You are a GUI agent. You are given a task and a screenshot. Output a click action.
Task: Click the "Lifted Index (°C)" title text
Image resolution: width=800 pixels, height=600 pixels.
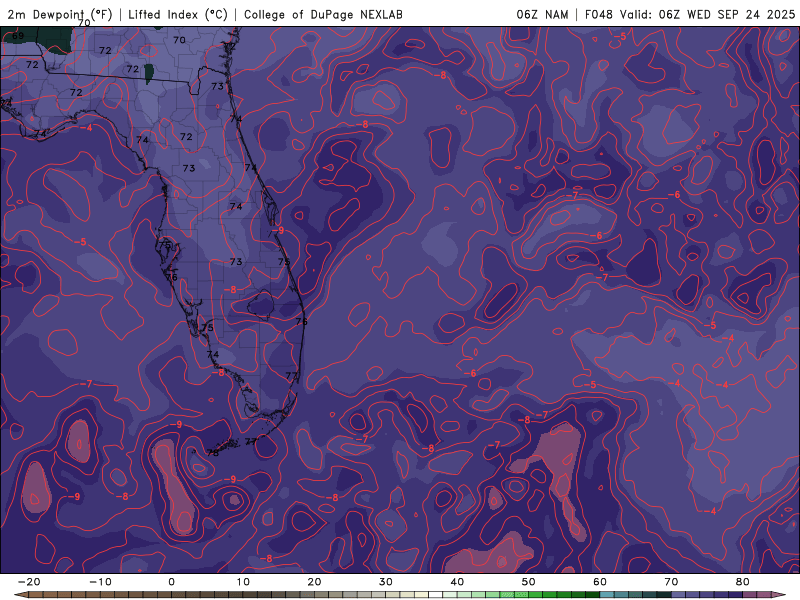pos(178,14)
